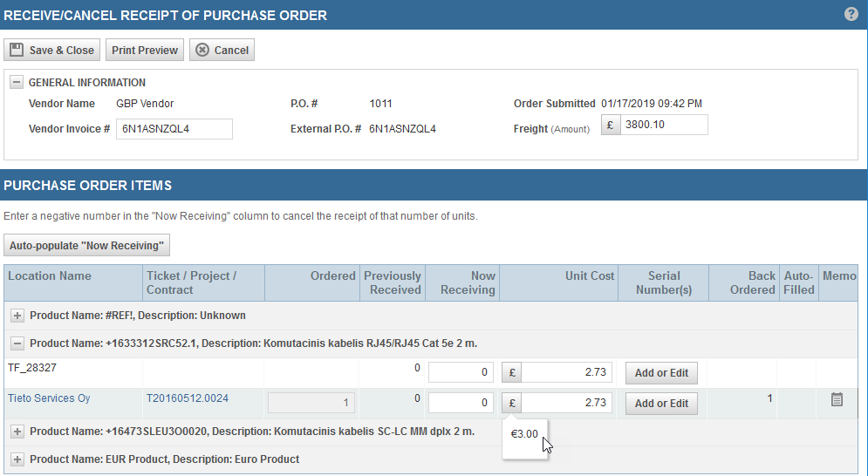Viewport: 868px width, 476px height.
Task: Cancel the purchase order receipt
Action: pyautogui.click(x=222, y=51)
